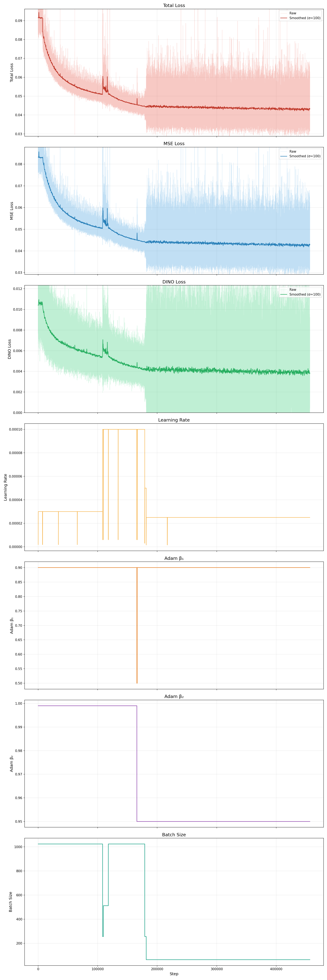Click the Total Loss chart title
This screenshot has width=327, height=980.
pyautogui.click(x=174, y=5)
